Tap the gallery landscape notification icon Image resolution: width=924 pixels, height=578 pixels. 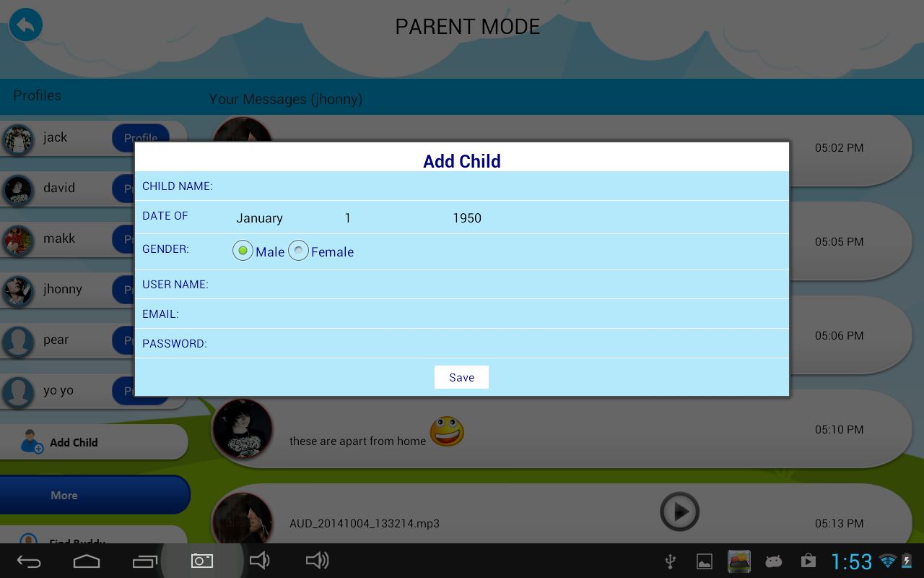point(739,561)
